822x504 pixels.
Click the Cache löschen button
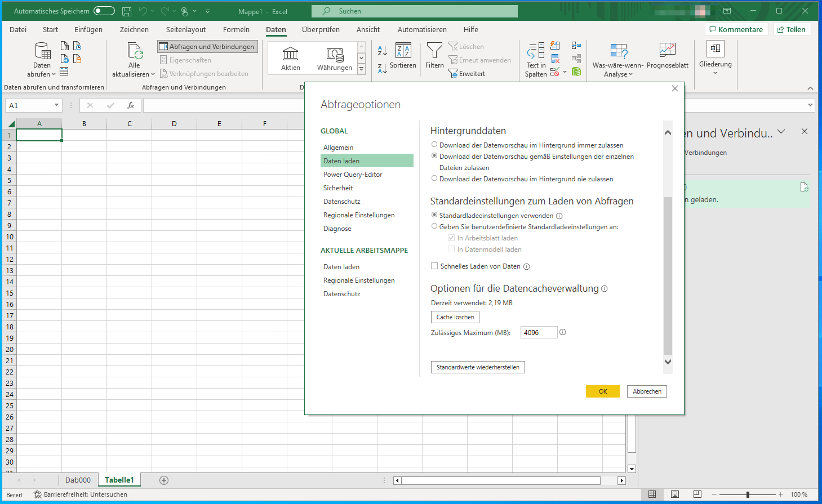pyautogui.click(x=455, y=317)
